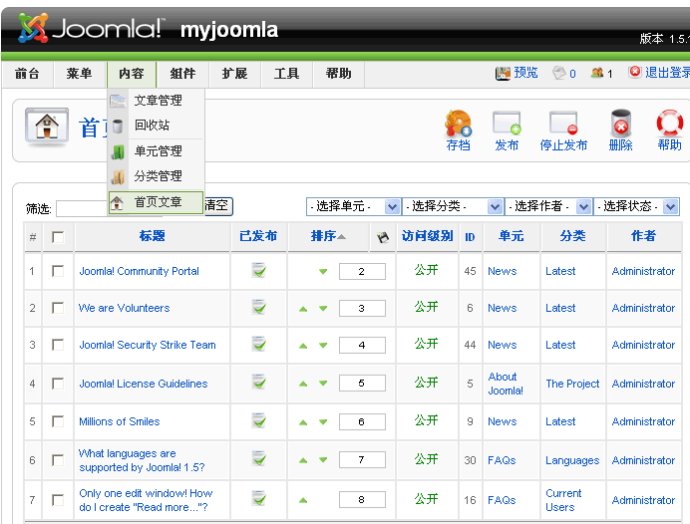Click the 退出登录 (Logout) icon
Image resolution: width=690 pixels, height=524 pixels.
click(659, 73)
